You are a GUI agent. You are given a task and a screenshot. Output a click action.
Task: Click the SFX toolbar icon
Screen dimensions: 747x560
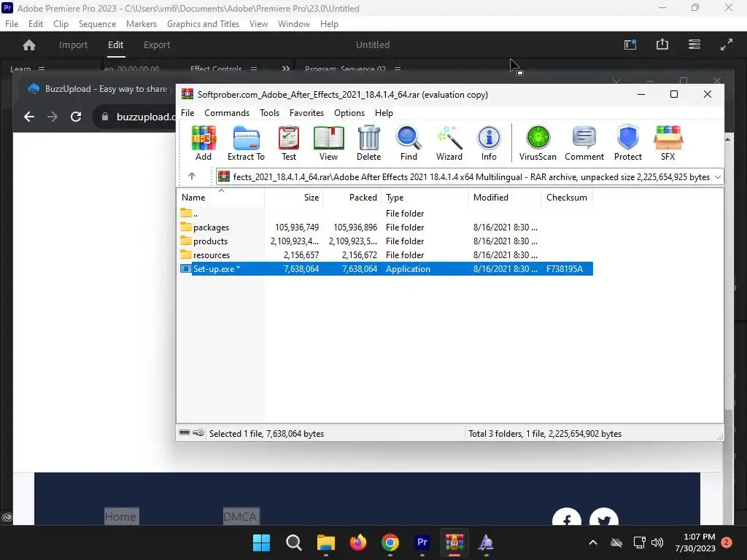pyautogui.click(x=668, y=143)
